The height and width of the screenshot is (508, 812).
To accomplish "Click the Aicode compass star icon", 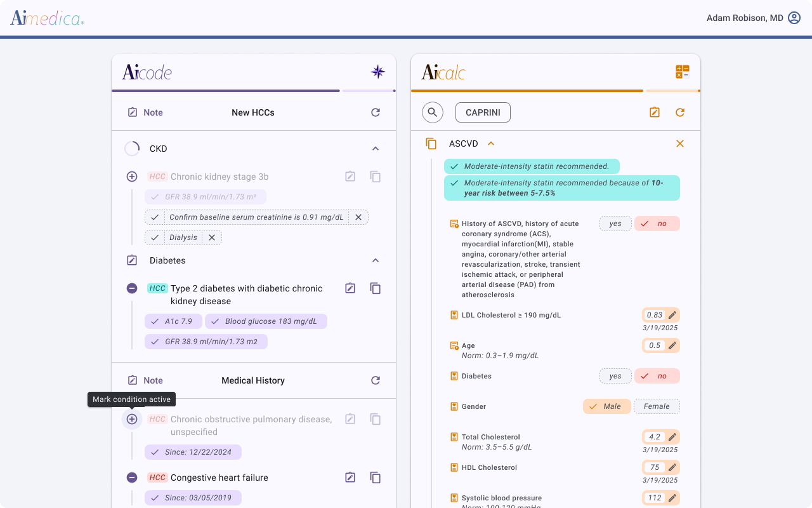I will click(x=378, y=72).
